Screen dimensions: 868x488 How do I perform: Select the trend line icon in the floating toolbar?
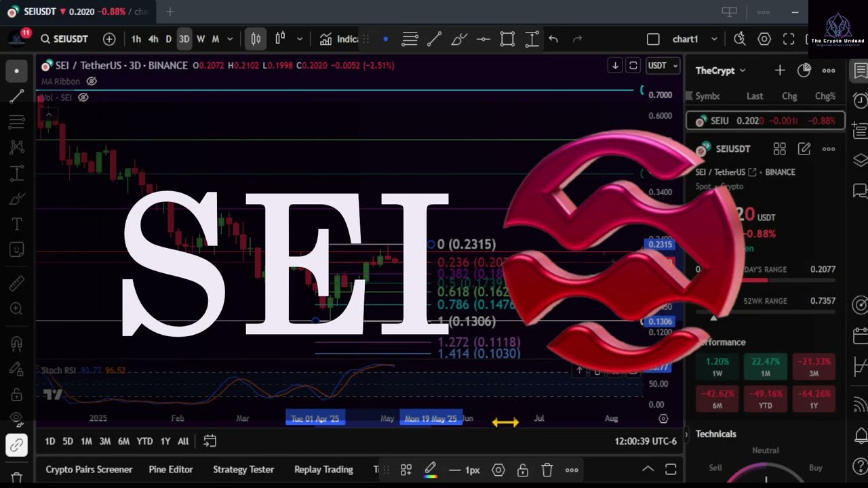(x=435, y=39)
